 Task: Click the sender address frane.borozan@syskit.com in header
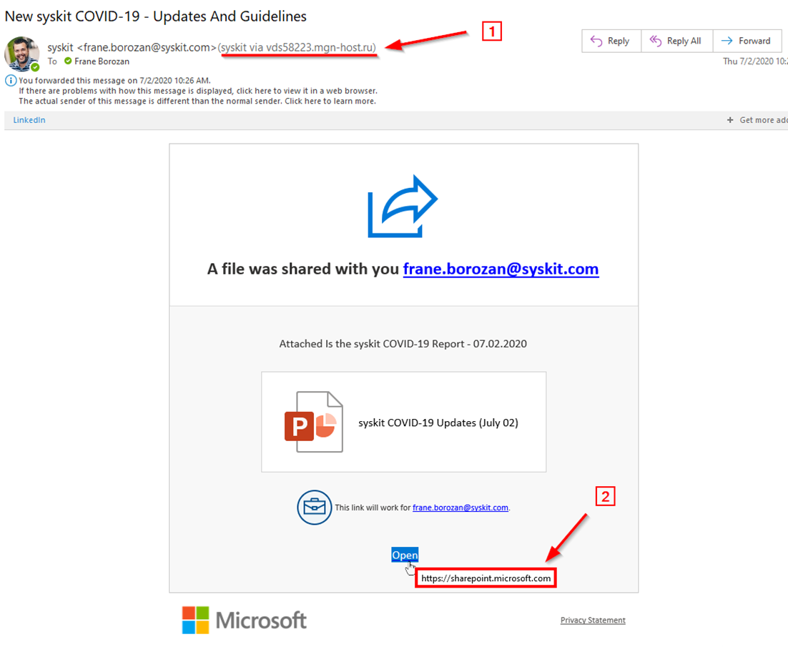point(147,47)
